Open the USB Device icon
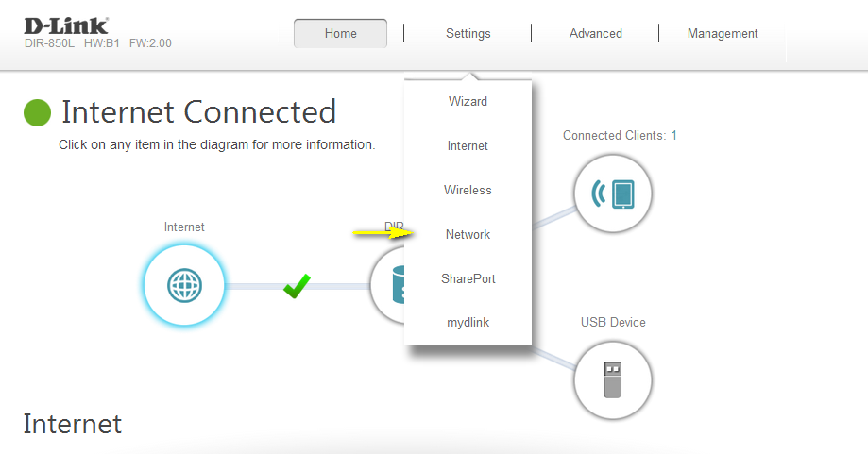The image size is (868, 454). (x=613, y=380)
